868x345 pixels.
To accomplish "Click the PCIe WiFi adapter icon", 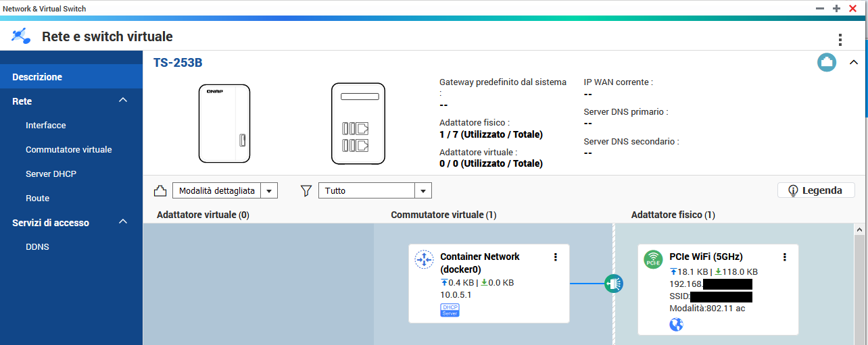I will pos(653,259).
